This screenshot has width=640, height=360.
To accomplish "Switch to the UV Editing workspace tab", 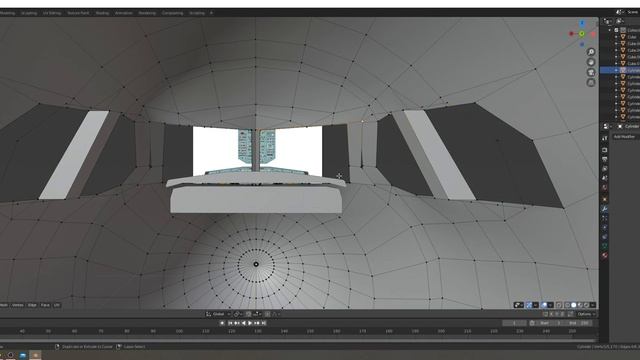I will [x=52, y=13].
